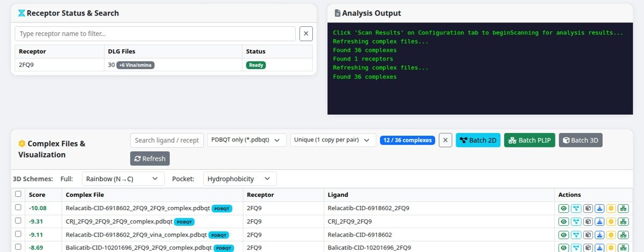
Task: Download the Balicatib complex file
Action: [599, 248]
